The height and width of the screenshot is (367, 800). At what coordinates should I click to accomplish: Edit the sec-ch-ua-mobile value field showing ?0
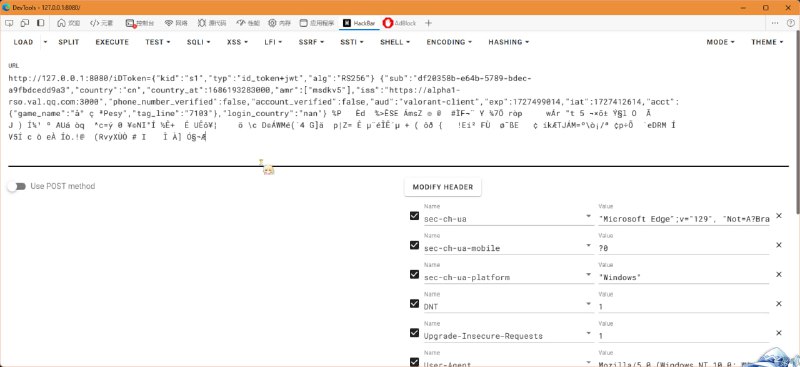click(x=684, y=248)
